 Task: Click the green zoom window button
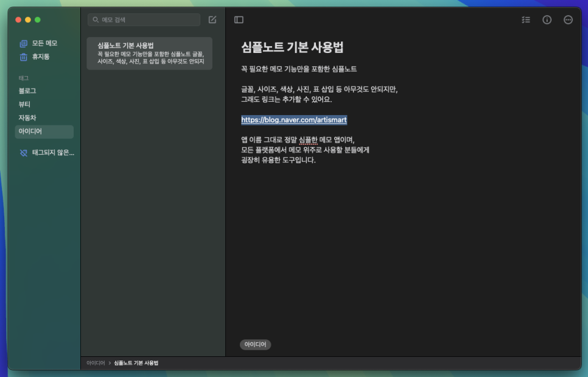point(38,20)
